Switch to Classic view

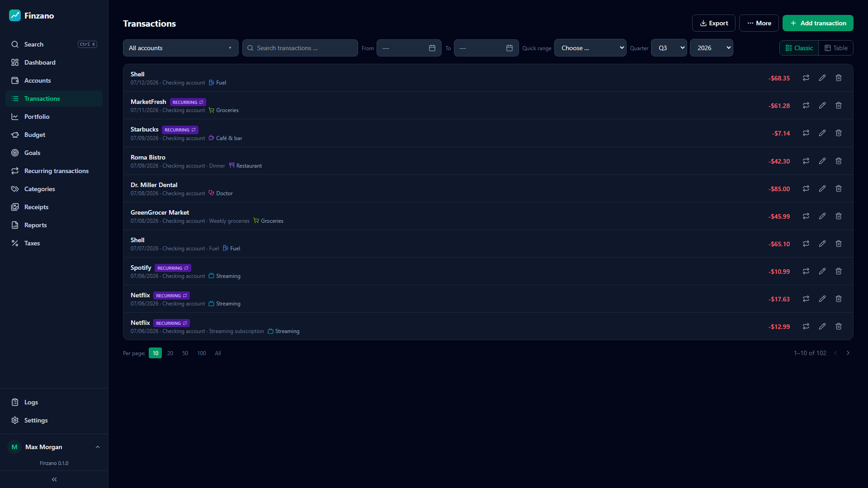(799, 48)
